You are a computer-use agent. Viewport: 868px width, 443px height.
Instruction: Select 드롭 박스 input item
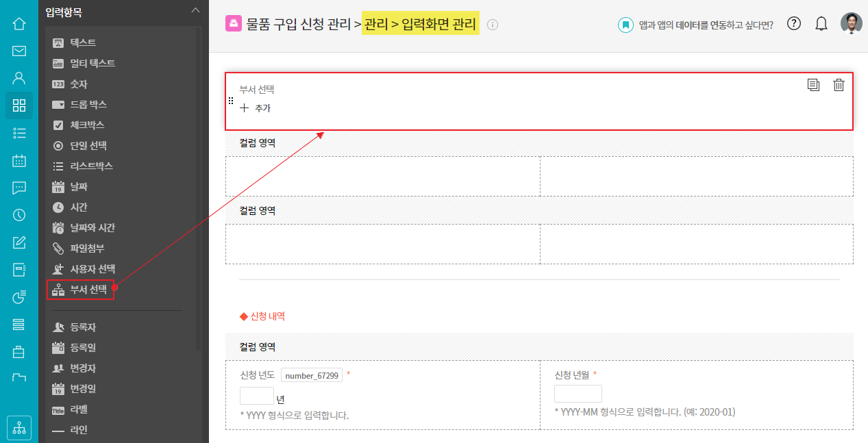coord(88,105)
